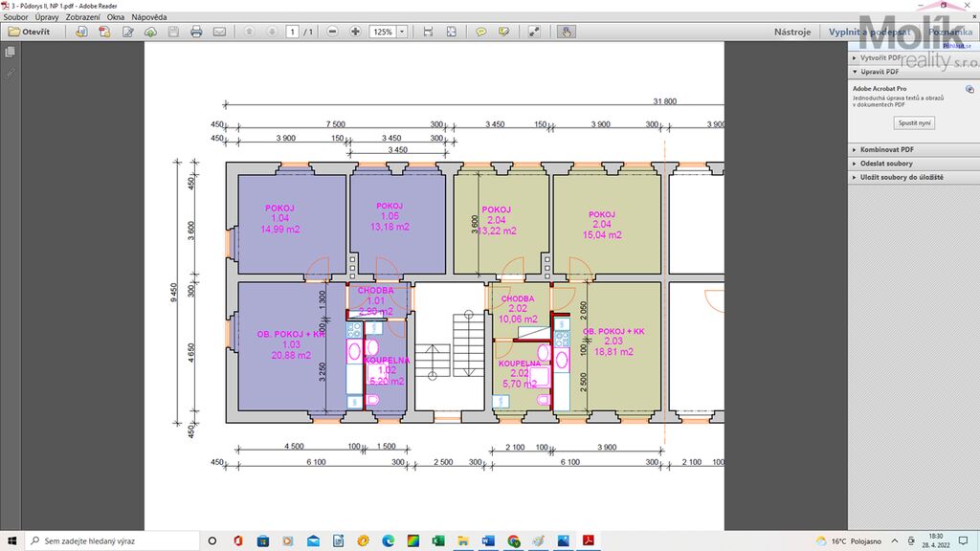Image resolution: width=980 pixels, height=551 pixels.
Task: Toggle fit-to-width scrolling view
Action: (428, 32)
